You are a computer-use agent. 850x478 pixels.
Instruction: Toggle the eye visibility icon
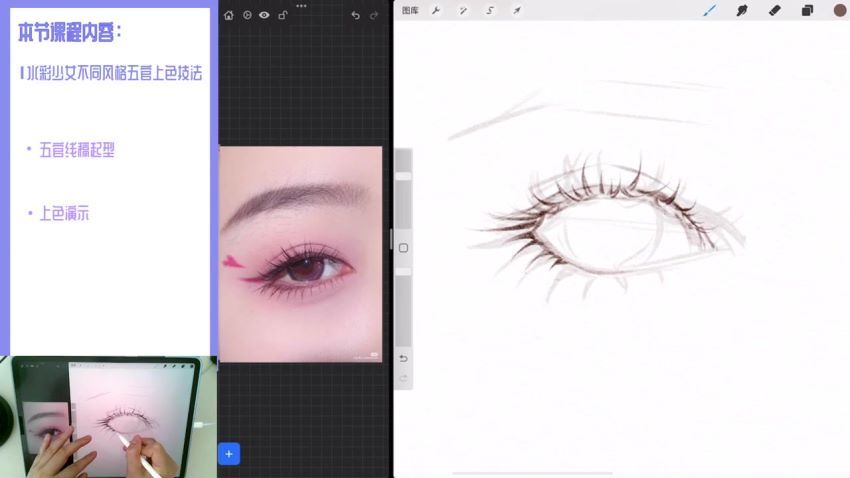tap(264, 15)
